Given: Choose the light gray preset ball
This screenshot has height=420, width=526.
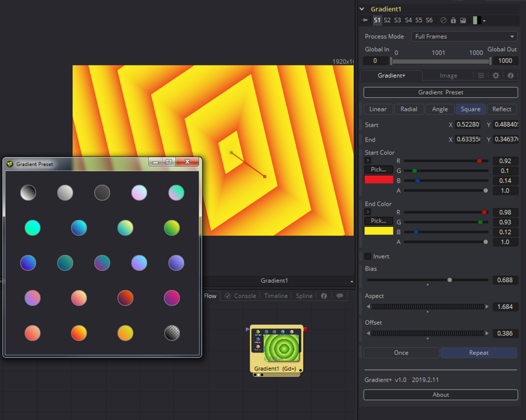Looking at the screenshot, I should click(x=65, y=193).
